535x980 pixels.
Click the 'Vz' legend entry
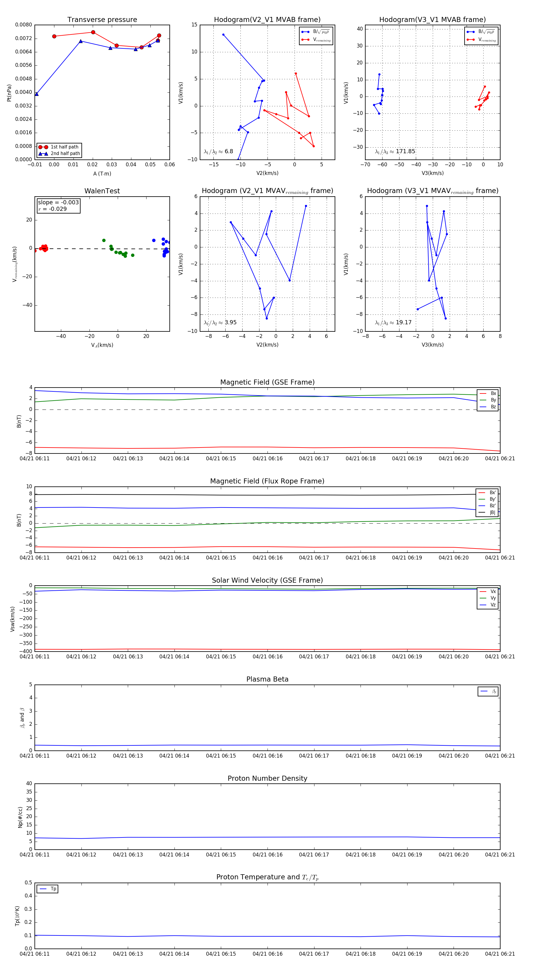pos(488,605)
